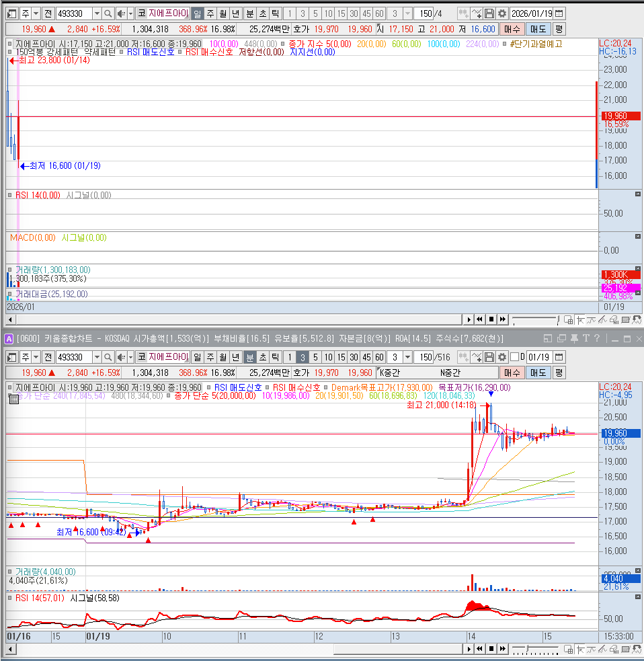Toggle 거래대금 indicator square in upper chart

(9, 294)
